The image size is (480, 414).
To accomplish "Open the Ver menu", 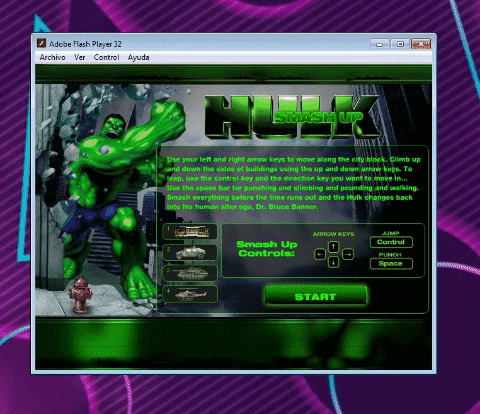I will (x=79, y=57).
